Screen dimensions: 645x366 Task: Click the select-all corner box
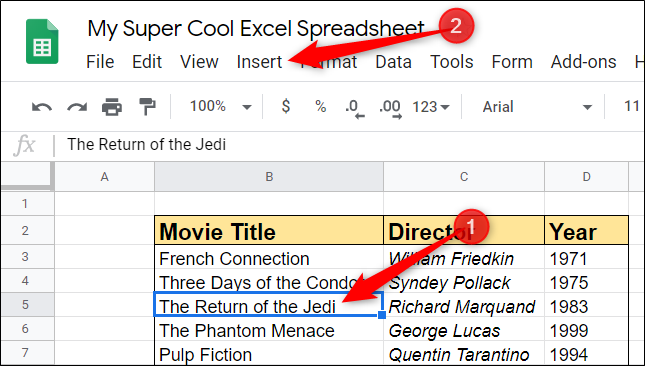[27, 176]
